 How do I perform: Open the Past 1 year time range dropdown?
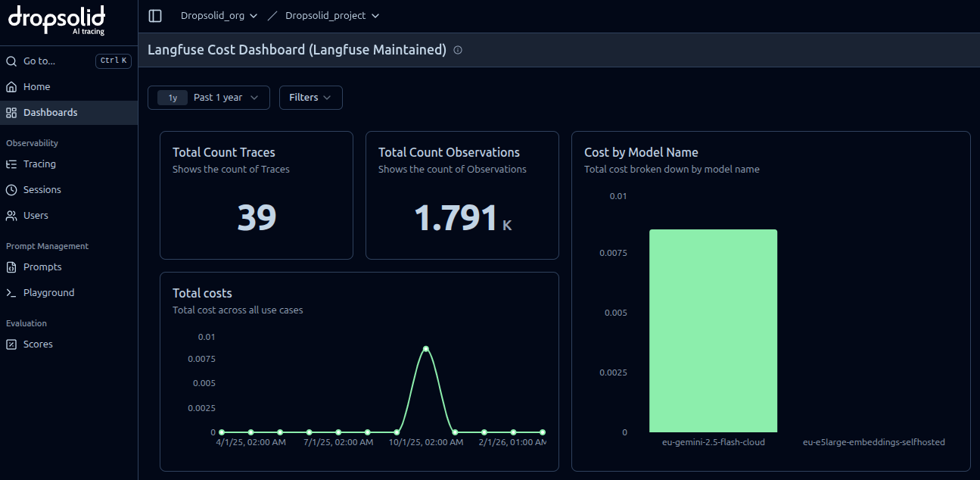click(209, 98)
